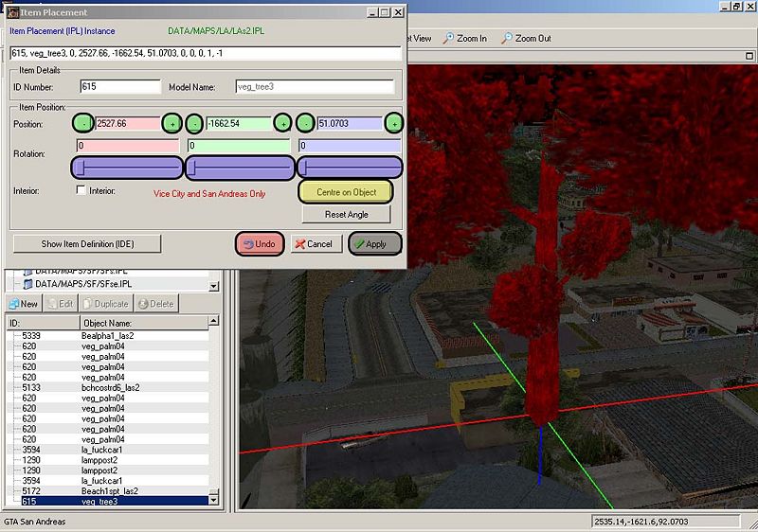Viewport: 758px width, 532px height.
Task: Increase X position with red field's plus
Action: point(171,123)
